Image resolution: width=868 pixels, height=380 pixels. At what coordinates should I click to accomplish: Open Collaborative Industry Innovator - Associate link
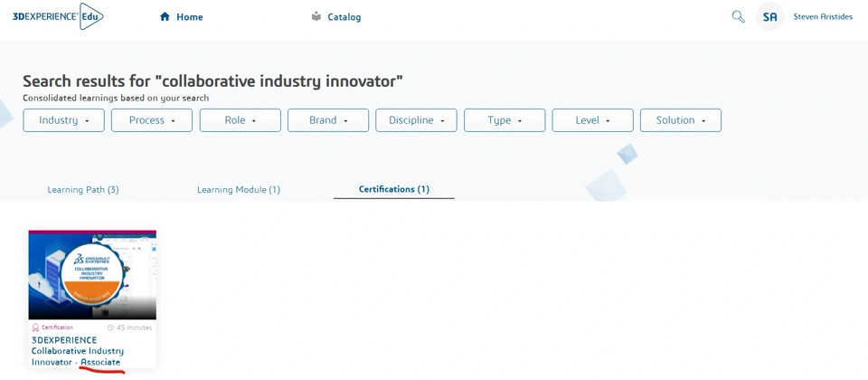77,351
